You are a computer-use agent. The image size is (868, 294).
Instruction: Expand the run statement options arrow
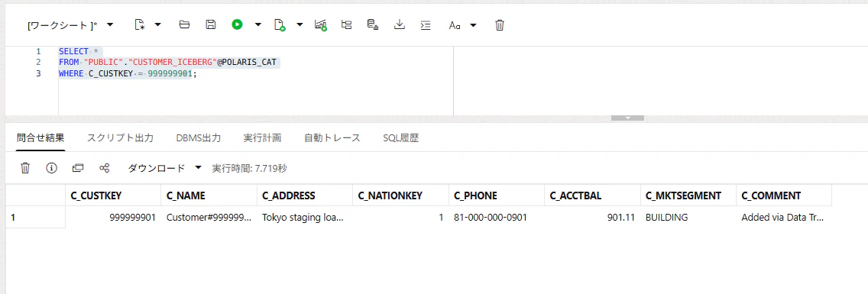(x=258, y=25)
